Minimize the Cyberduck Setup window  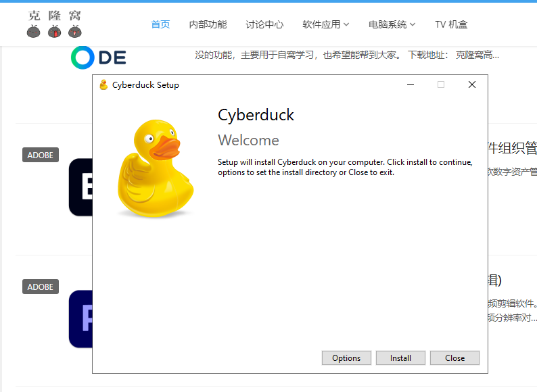(x=411, y=84)
